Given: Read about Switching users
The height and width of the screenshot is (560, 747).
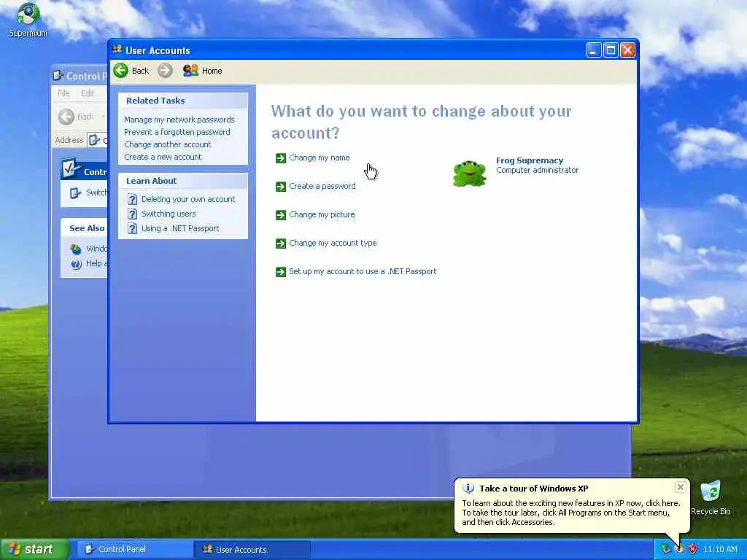Looking at the screenshot, I should click(x=169, y=214).
